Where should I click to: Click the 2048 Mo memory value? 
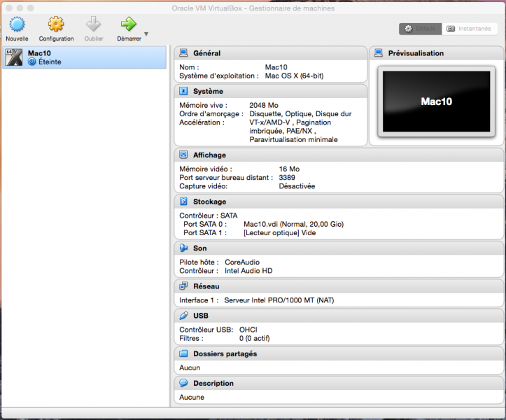(x=264, y=105)
